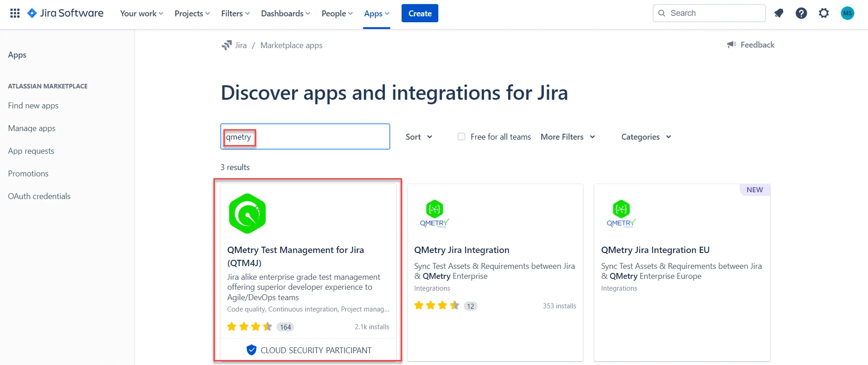This screenshot has height=365, width=868.
Task: Select App requests in the sidebar
Action: click(x=31, y=151)
